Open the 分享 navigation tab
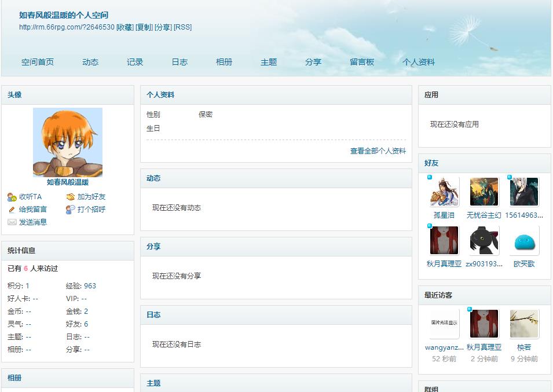The width and height of the screenshot is (553, 392). [x=313, y=62]
